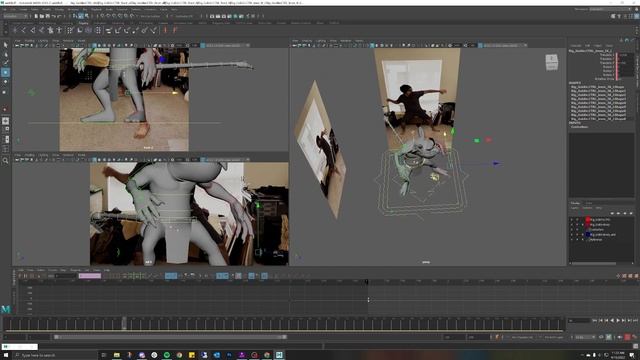Click the view cube in perspective viewport
Image resolution: width=640 pixels, height=360 pixels.
(551, 62)
